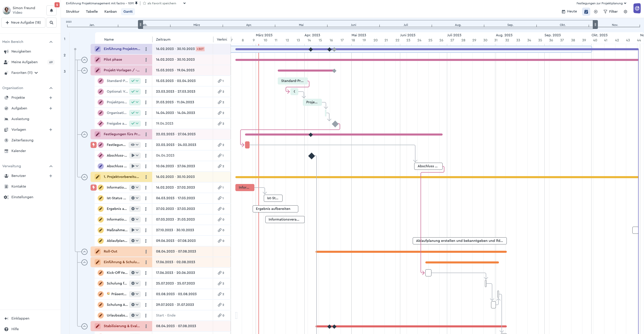Toggle done status of Standard-P... task
The image size is (644, 334).
[x=135, y=81]
